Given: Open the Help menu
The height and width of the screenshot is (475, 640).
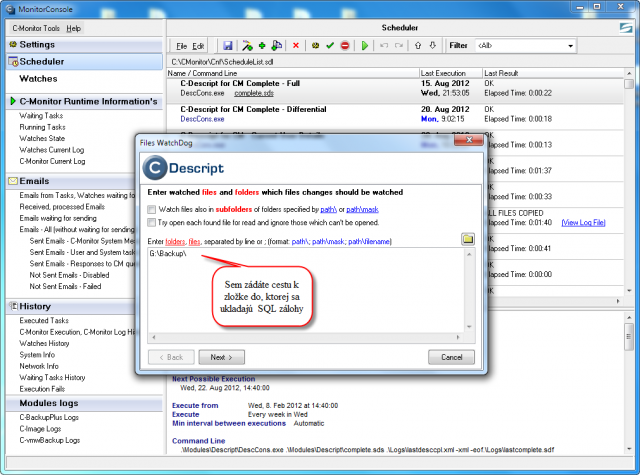Looking at the screenshot, I should [x=73, y=28].
